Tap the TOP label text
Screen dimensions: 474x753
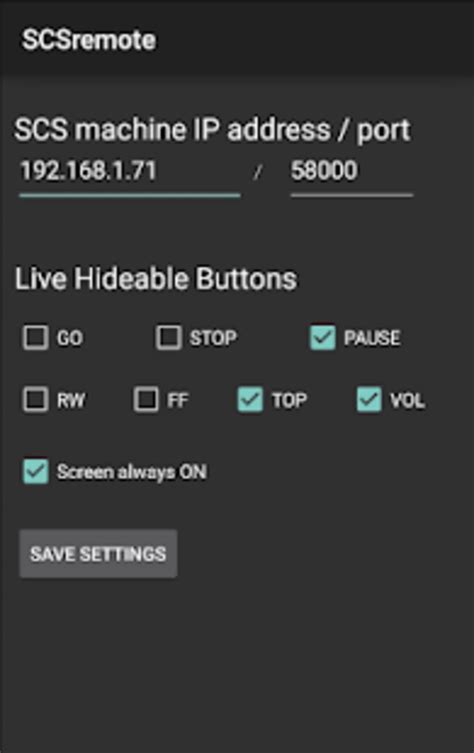(x=289, y=400)
